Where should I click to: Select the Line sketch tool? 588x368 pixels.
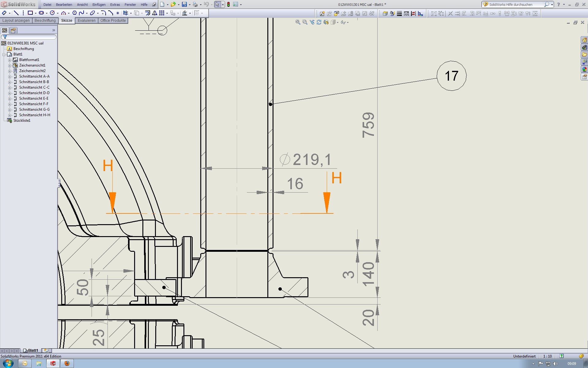click(x=16, y=13)
